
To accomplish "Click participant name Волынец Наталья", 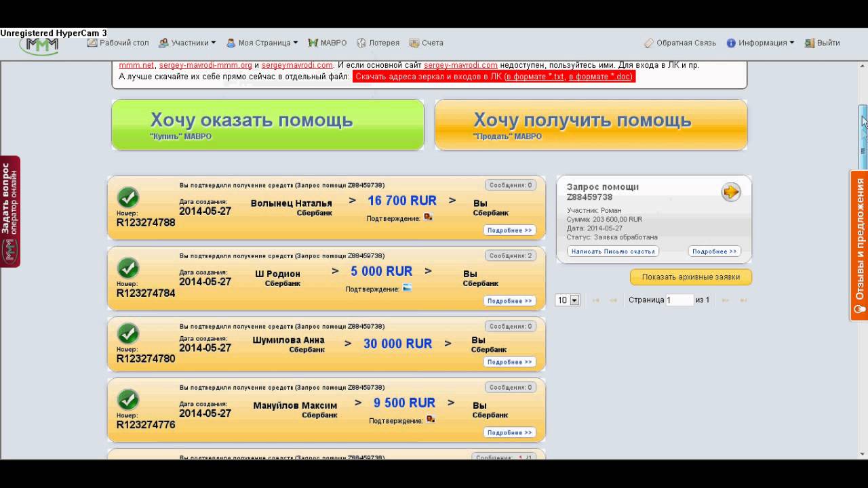I will (292, 203).
